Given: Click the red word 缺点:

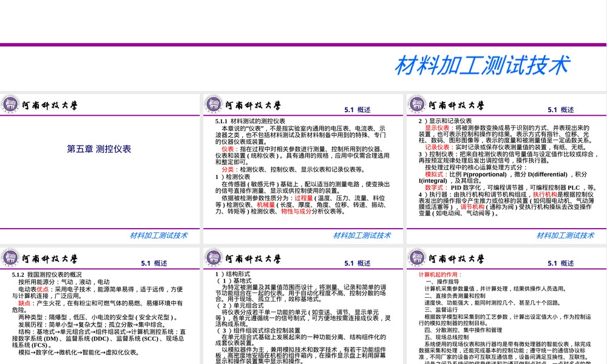Looking at the screenshot, I should (x=27, y=303).
